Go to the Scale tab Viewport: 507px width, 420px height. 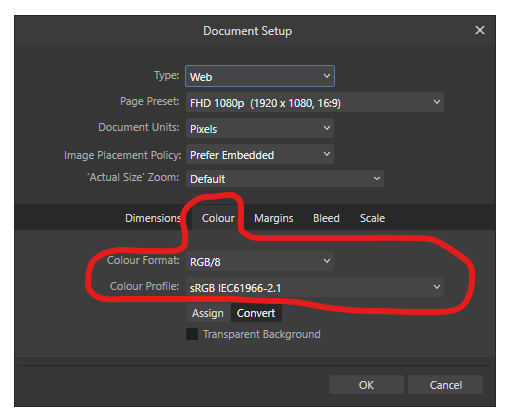(x=372, y=218)
